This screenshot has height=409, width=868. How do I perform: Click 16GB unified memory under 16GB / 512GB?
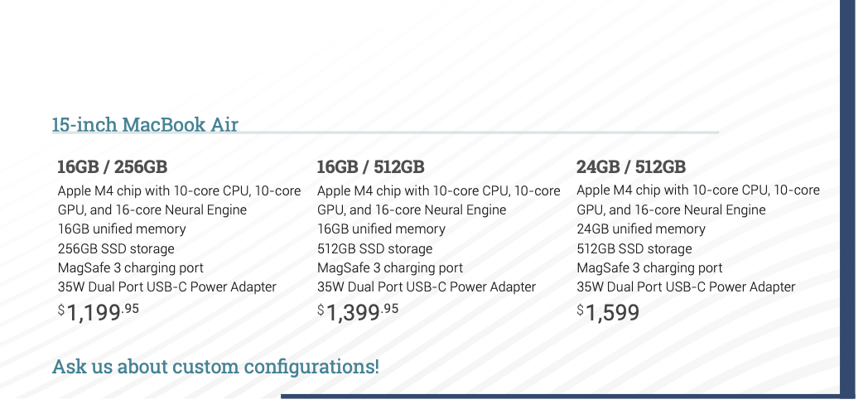click(x=381, y=229)
